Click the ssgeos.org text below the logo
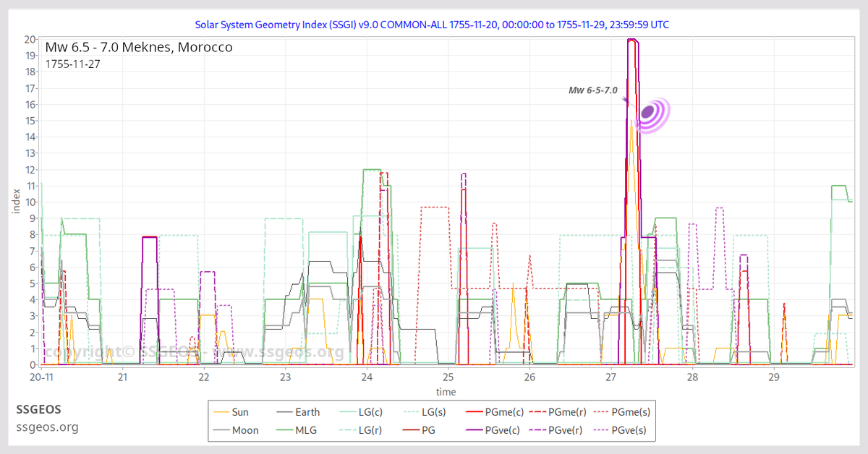Screen dimensions: 868x454 [47, 427]
